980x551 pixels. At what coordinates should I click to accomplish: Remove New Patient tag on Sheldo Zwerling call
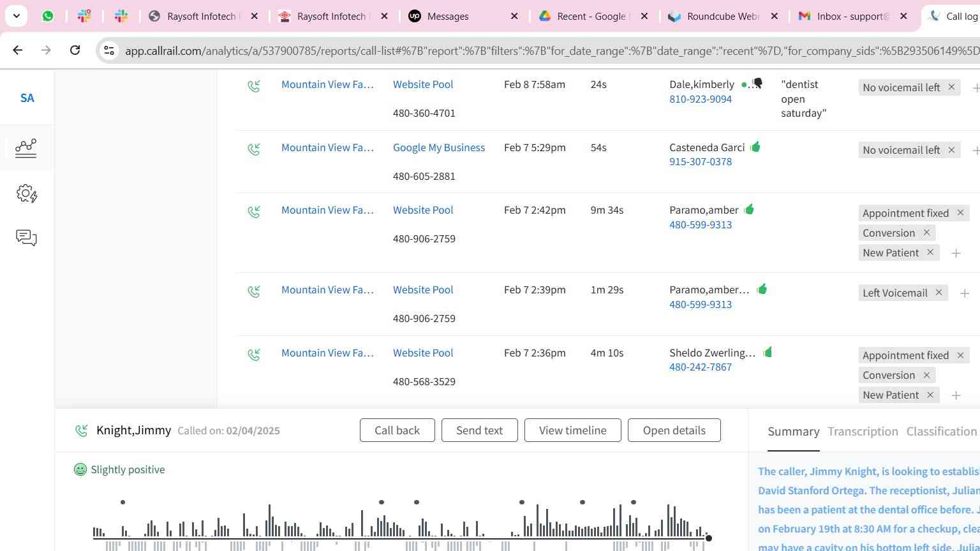click(930, 394)
